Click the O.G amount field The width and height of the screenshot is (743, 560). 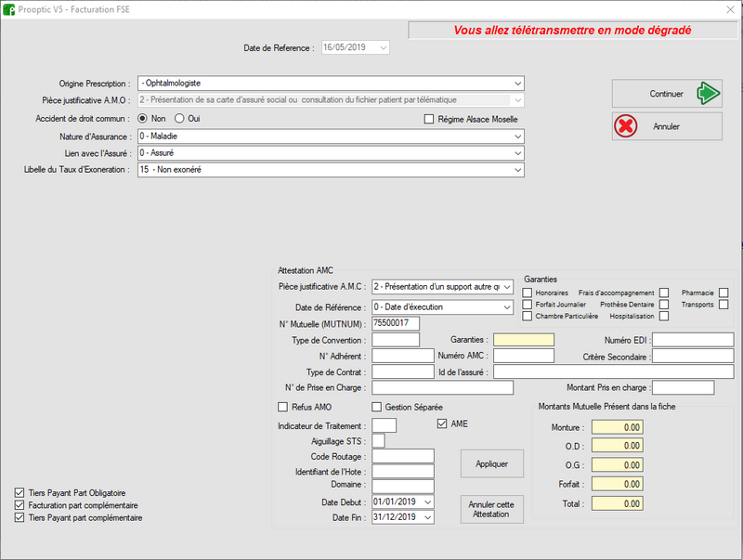pos(618,465)
